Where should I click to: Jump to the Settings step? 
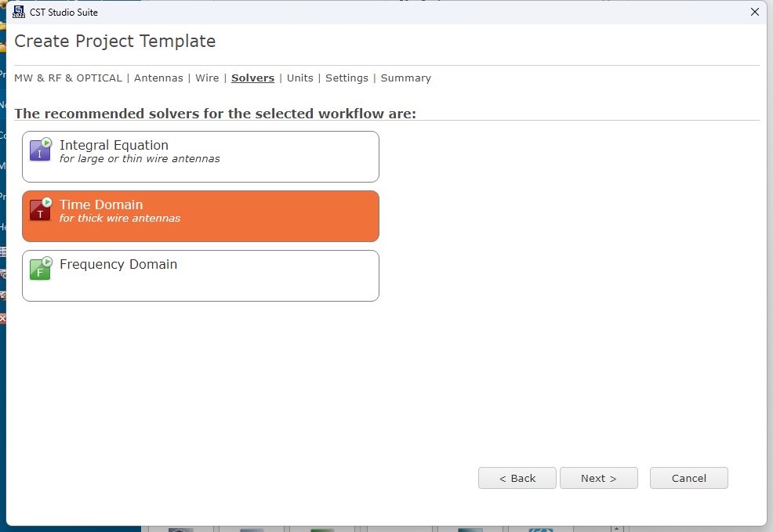(347, 78)
